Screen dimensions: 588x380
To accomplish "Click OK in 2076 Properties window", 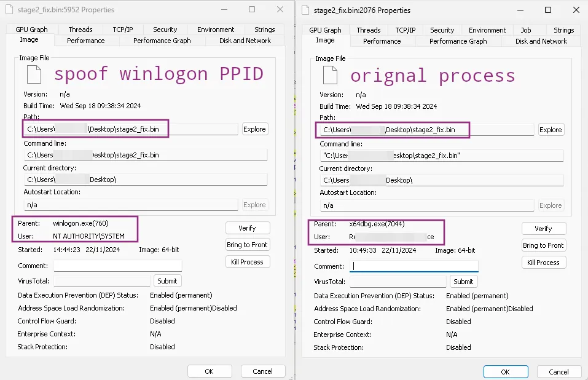I will [x=506, y=372].
